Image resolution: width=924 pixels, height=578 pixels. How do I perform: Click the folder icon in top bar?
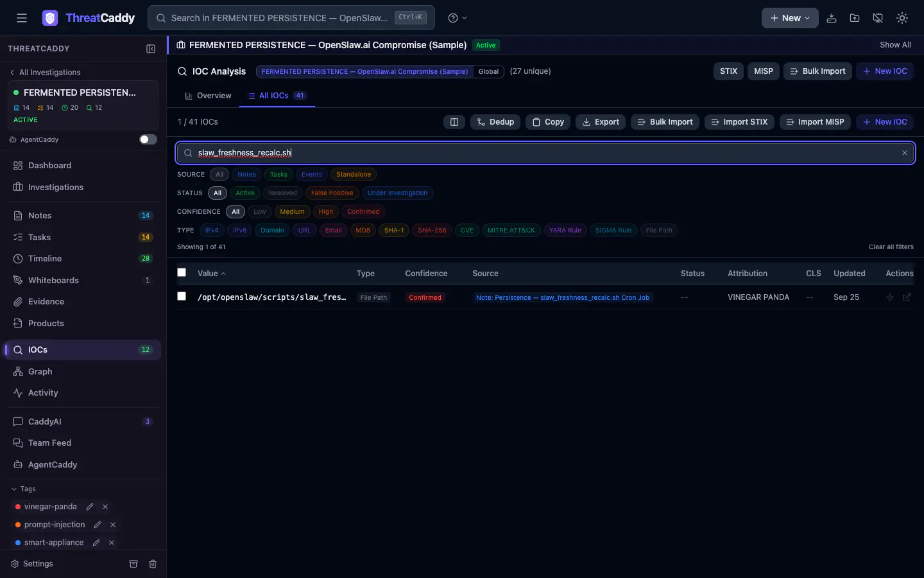click(x=855, y=18)
